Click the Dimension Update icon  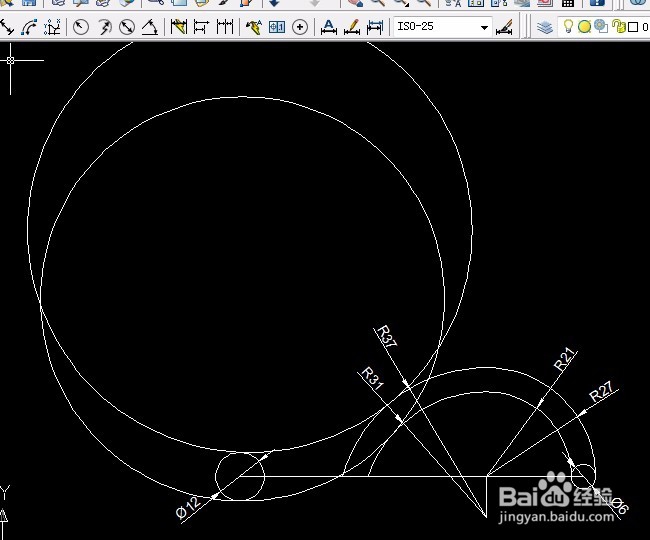pyautogui.click(x=375, y=27)
